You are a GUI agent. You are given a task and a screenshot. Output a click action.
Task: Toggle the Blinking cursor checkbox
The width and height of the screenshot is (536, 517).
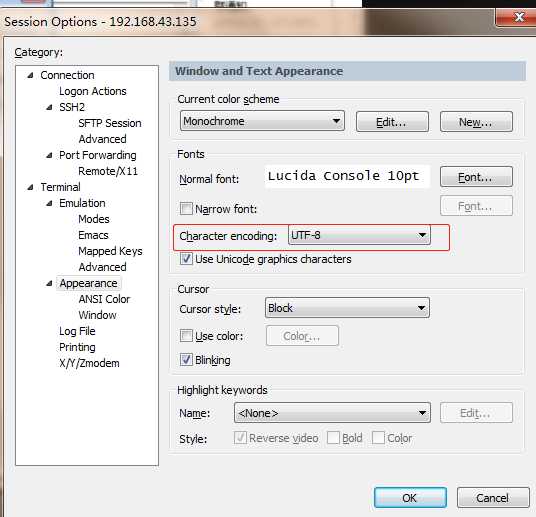tap(186, 360)
